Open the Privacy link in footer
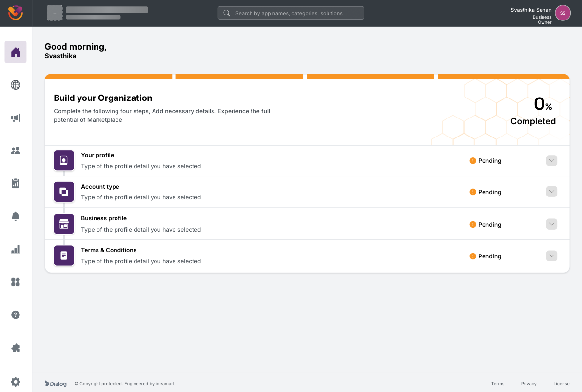The image size is (582, 392). pyautogui.click(x=528, y=383)
